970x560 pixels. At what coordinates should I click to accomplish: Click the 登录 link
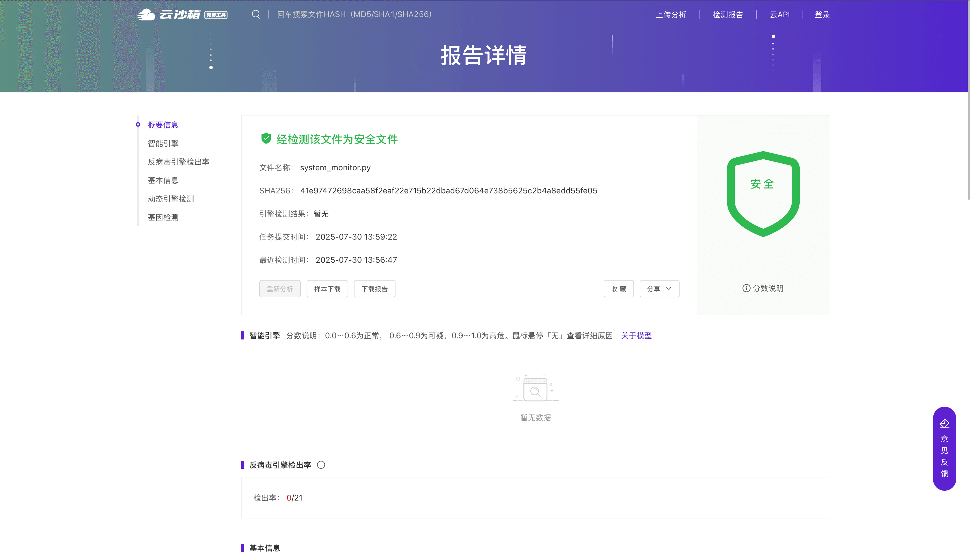822,15
